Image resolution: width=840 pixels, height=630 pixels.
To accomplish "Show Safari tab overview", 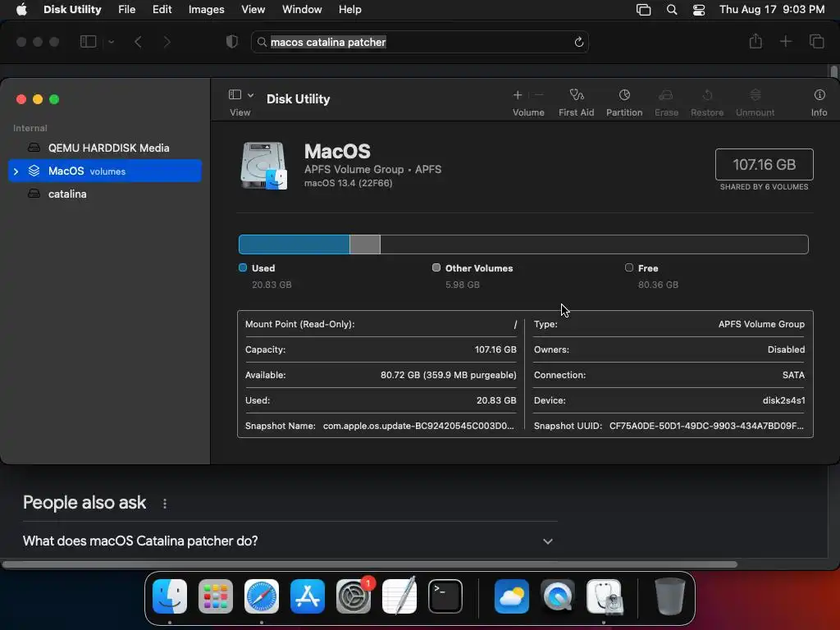I will click(x=816, y=41).
